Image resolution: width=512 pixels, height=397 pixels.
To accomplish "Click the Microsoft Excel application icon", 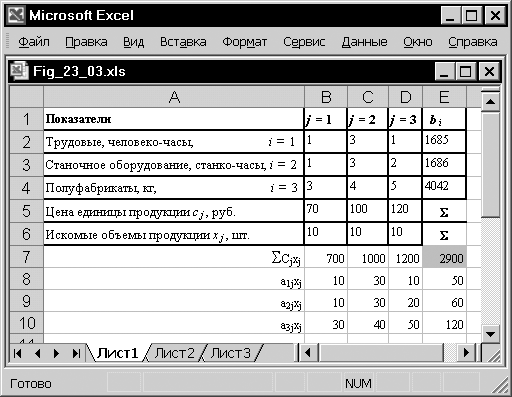I will pos(16,15).
